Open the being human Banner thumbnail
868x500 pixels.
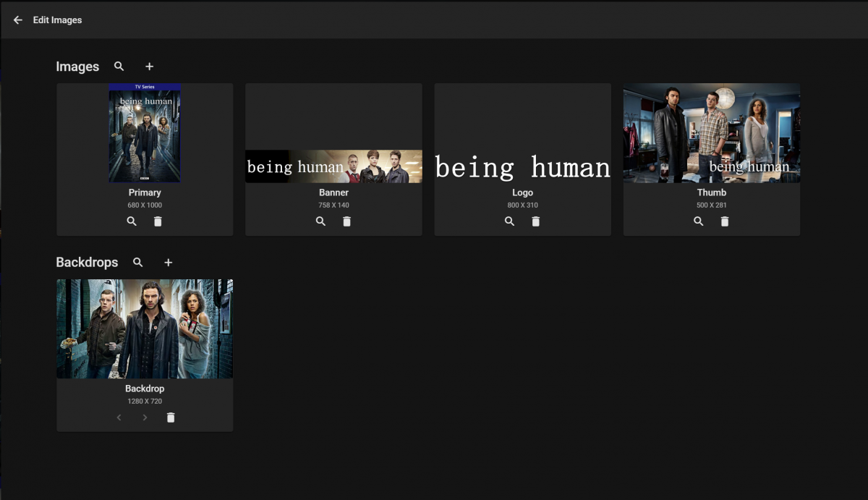pyautogui.click(x=333, y=166)
